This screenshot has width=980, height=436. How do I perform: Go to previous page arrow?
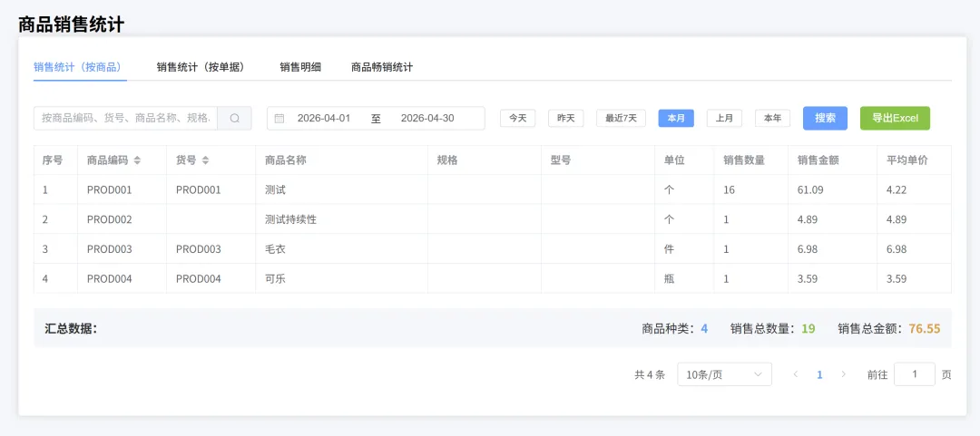(x=796, y=374)
